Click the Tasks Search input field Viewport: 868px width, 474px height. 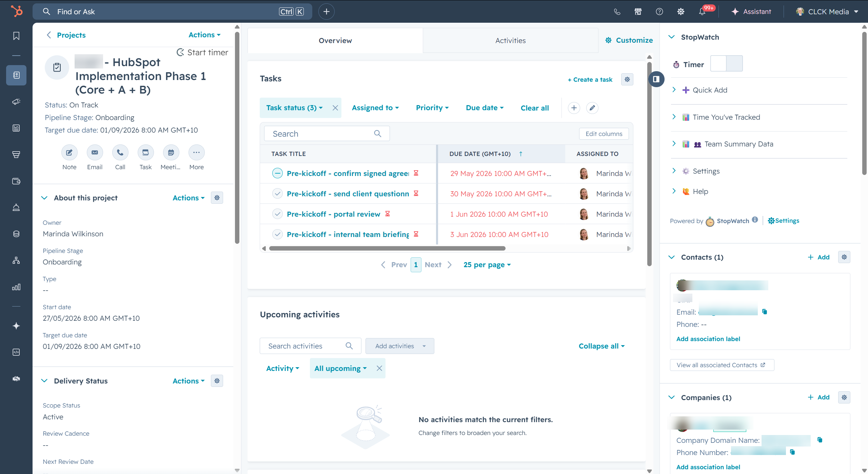tap(327, 134)
